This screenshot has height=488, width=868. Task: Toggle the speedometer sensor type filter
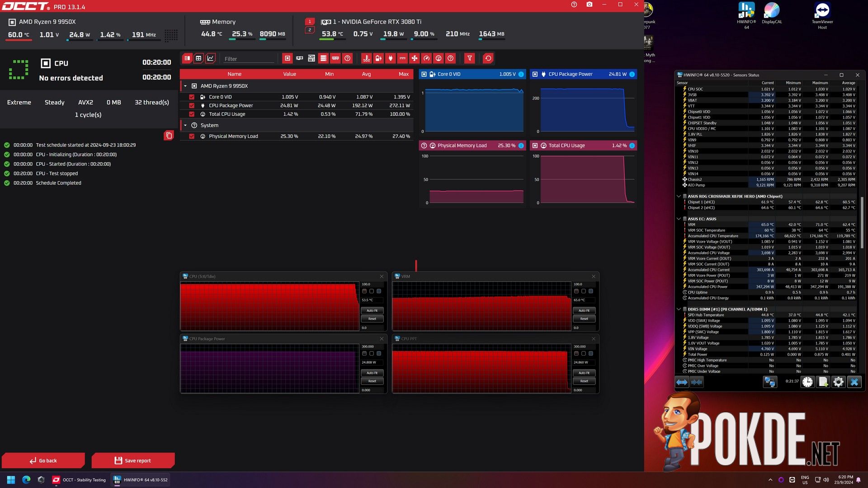tap(427, 58)
